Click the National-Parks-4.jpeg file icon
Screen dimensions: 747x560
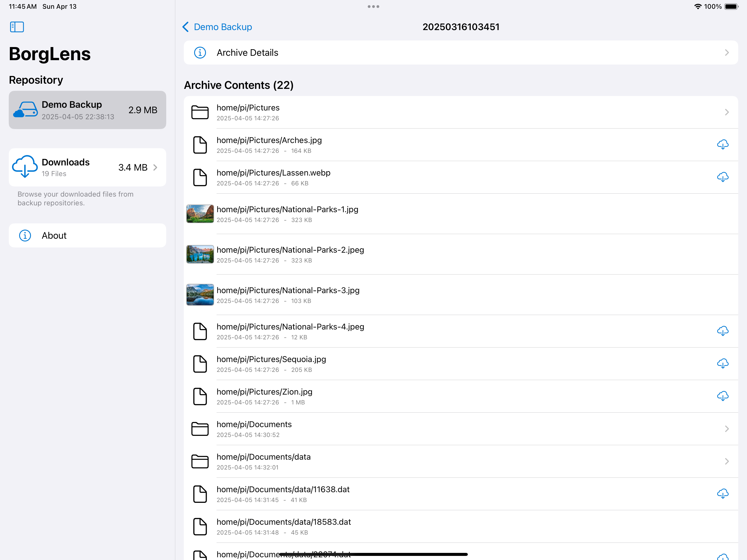200,331
